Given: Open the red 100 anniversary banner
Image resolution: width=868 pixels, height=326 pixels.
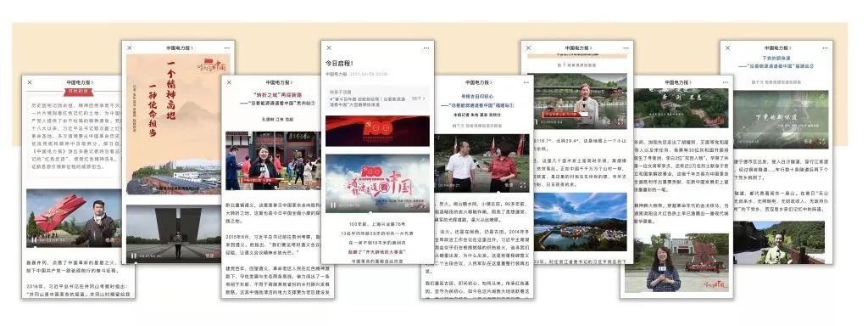Looking at the screenshot, I should [377, 131].
